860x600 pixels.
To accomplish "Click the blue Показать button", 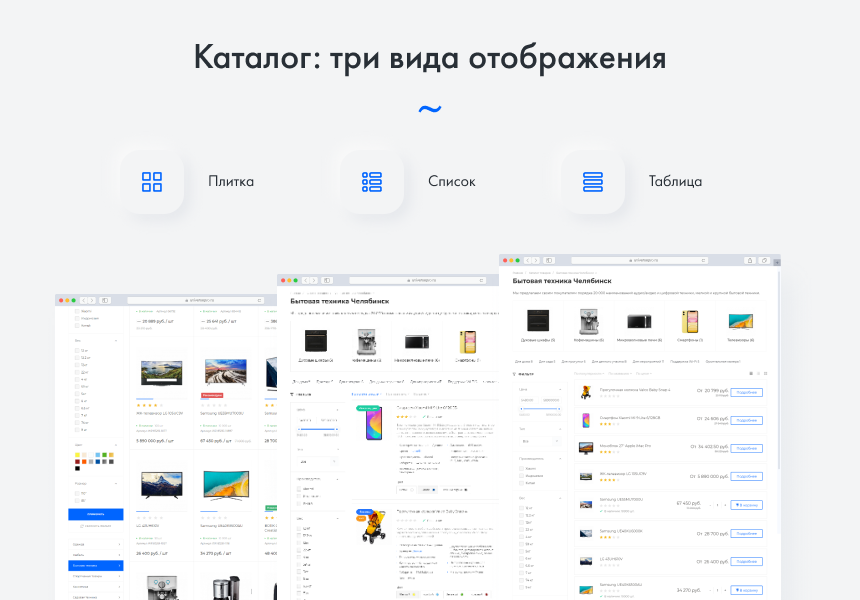I will pos(95,513).
